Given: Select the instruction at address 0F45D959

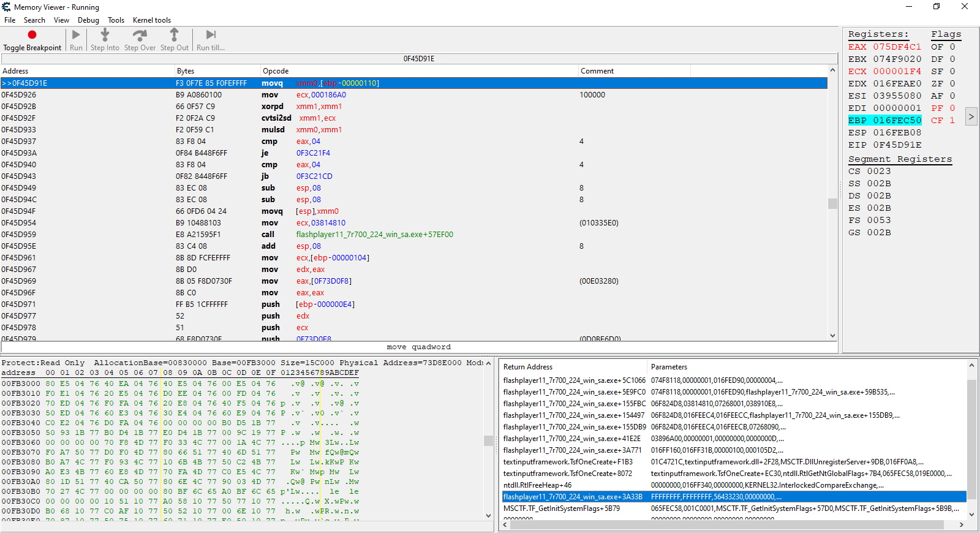Looking at the screenshot, I should [x=19, y=235].
